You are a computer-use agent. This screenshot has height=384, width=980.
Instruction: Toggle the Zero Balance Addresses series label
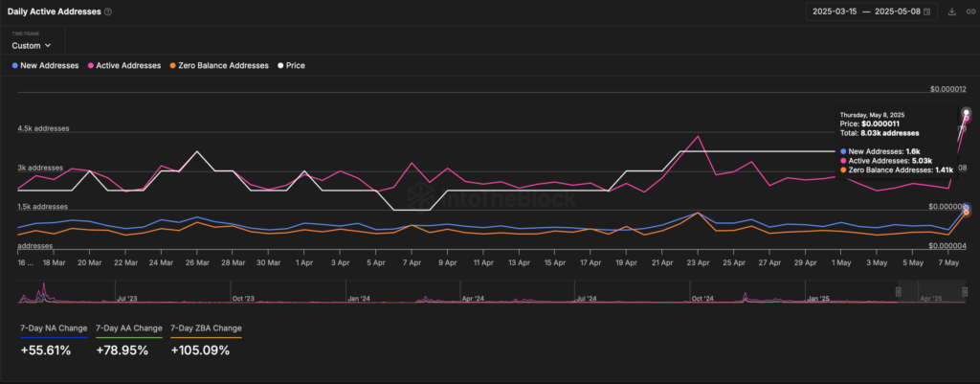[223, 66]
